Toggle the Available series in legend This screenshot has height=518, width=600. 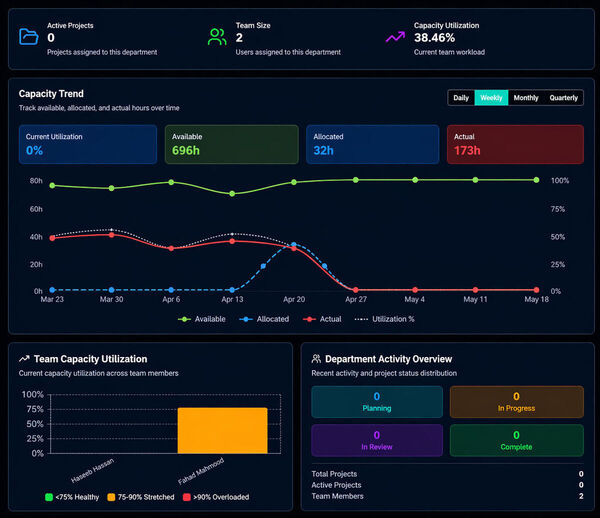pyautogui.click(x=202, y=319)
